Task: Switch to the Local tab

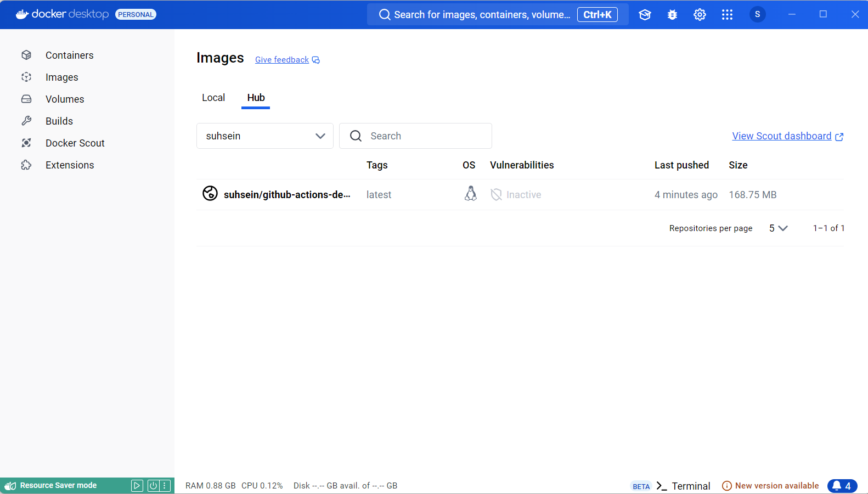Action: click(213, 98)
